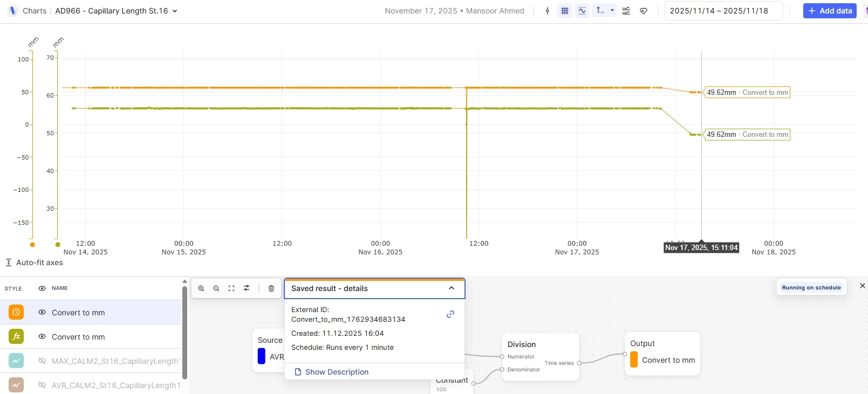Screen dimensions: 868x394
Task: Go to Charts breadcrumb
Action: [35, 11]
